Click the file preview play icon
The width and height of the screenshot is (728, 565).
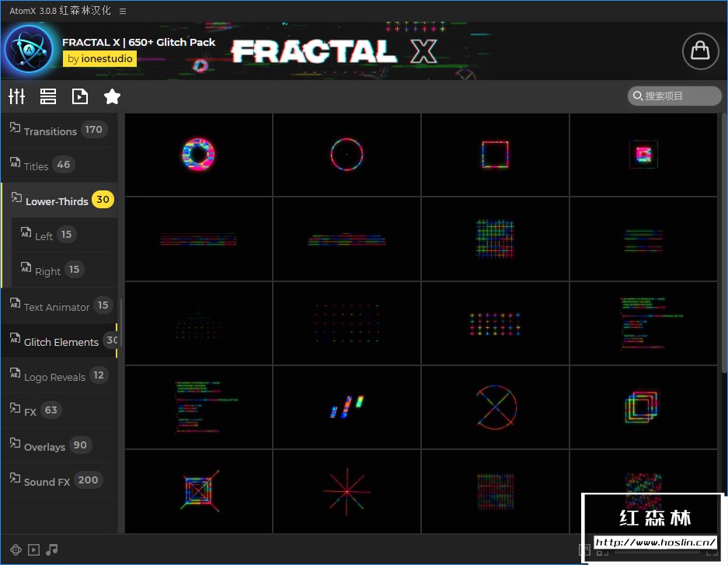[x=80, y=96]
